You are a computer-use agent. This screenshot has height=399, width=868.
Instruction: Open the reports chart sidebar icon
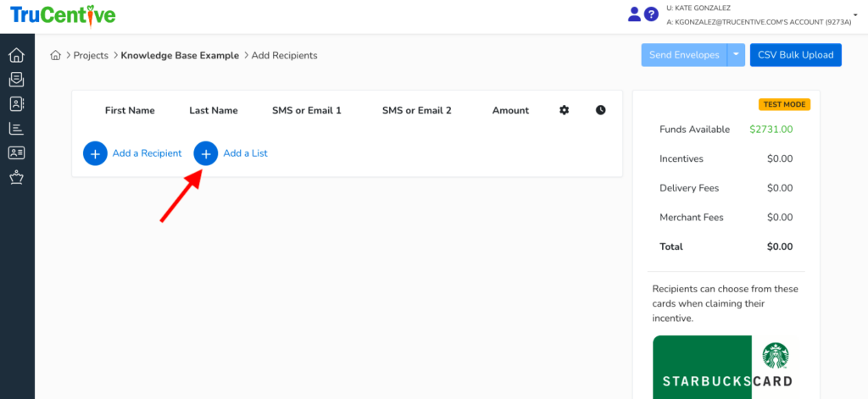(x=16, y=129)
